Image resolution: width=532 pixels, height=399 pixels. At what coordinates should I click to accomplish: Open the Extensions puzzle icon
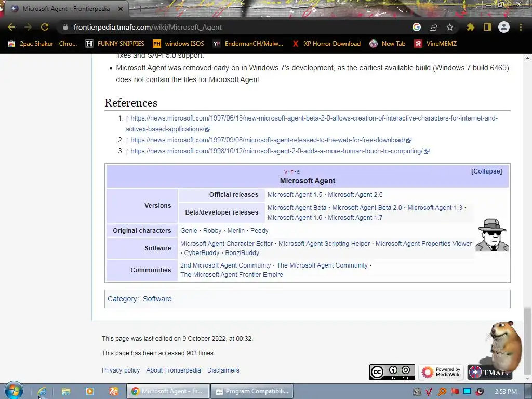(471, 27)
